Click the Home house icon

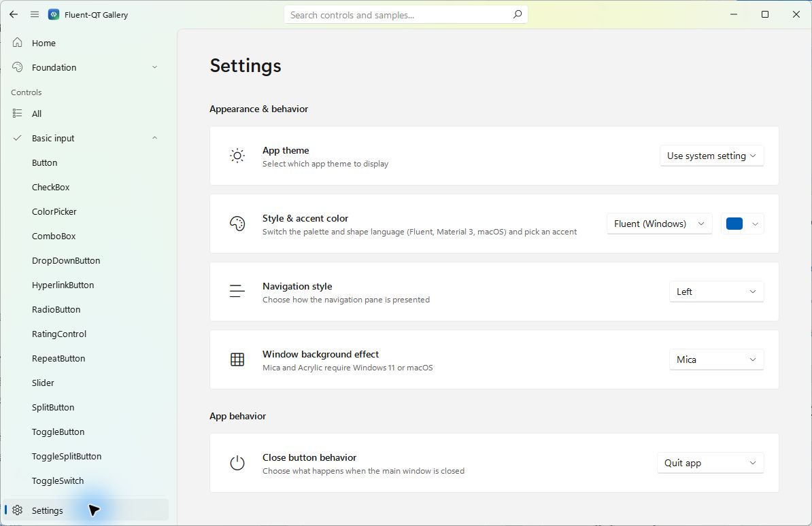point(18,42)
